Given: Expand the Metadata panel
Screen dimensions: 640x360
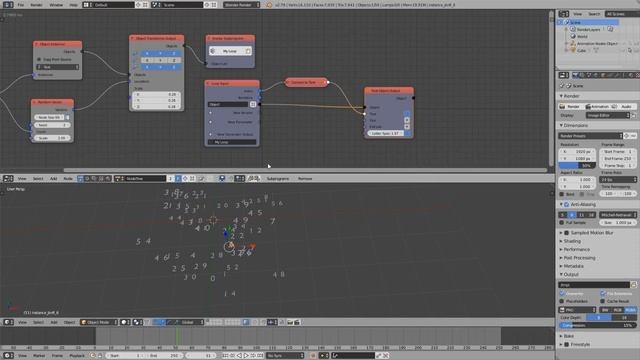Looking at the screenshot, I should pyautogui.click(x=573, y=266).
